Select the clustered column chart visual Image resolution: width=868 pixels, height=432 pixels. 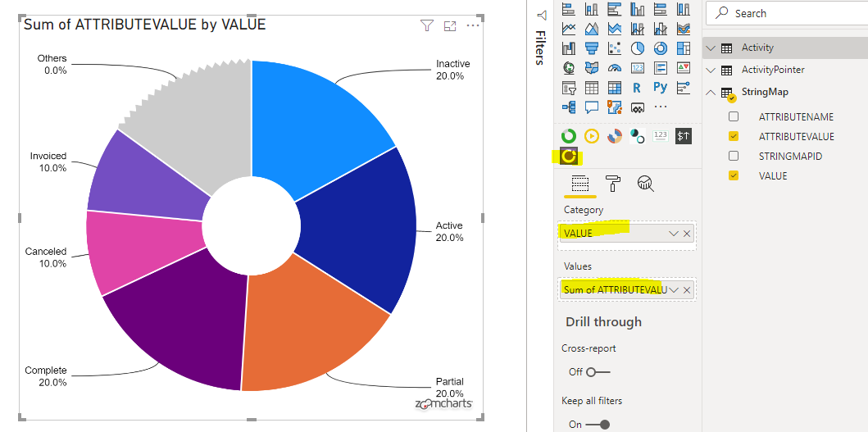coord(638,9)
